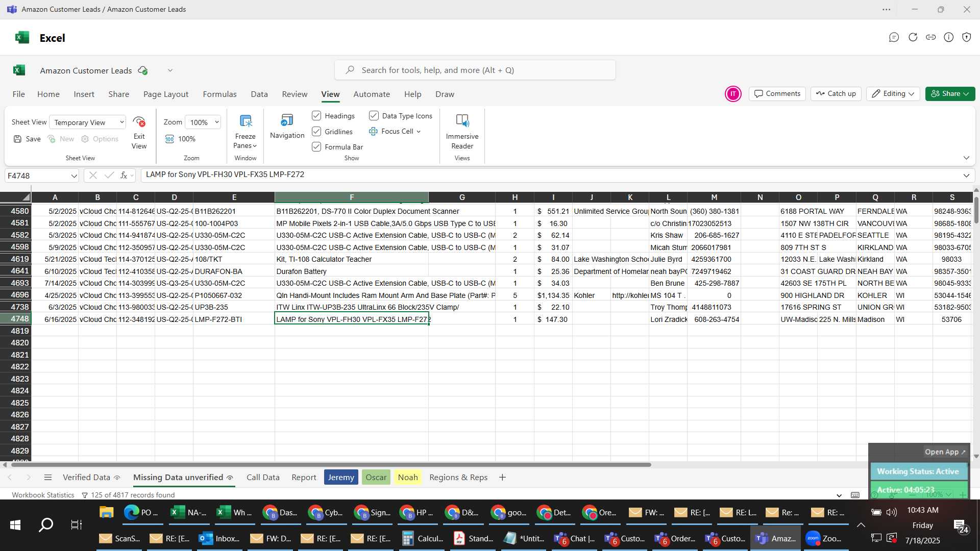
Task: Collapse the ribbon with the chevron
Action: pos(966,158)
